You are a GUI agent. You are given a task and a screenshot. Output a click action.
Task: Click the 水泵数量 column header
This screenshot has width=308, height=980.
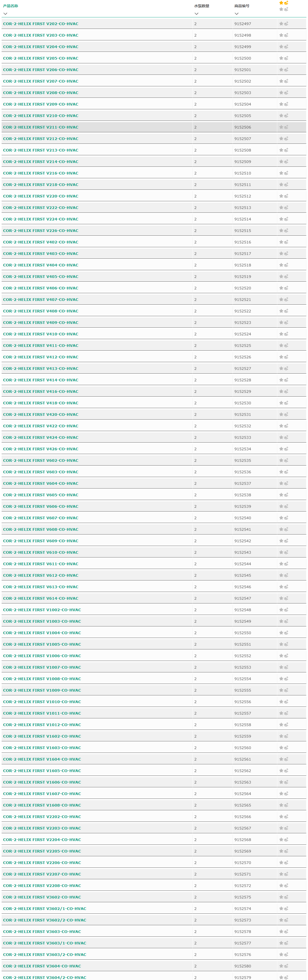point(202,6)
